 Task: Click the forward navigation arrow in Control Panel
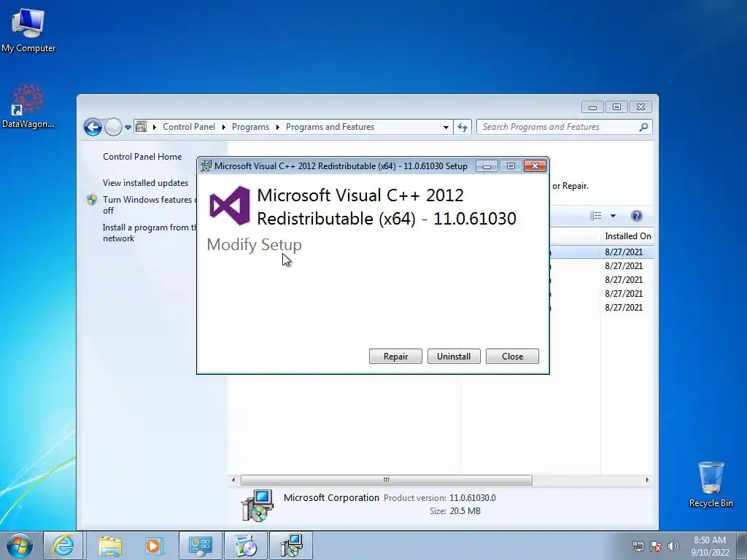pyautogui.click(x=113, y=127)
